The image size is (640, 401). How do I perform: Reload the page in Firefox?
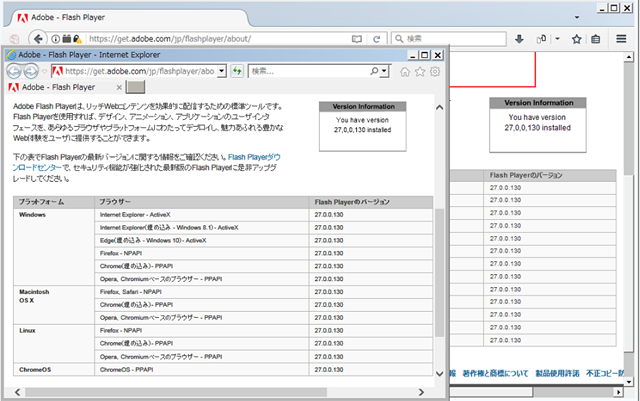377,39
